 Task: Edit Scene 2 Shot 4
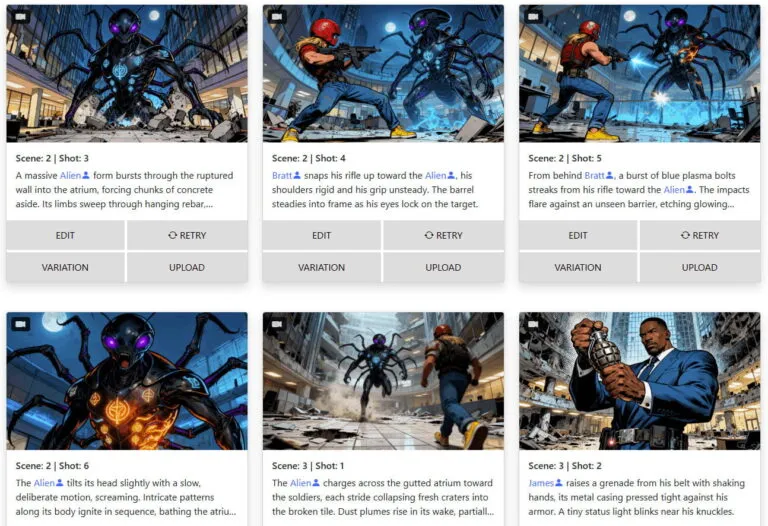[322, 236]
